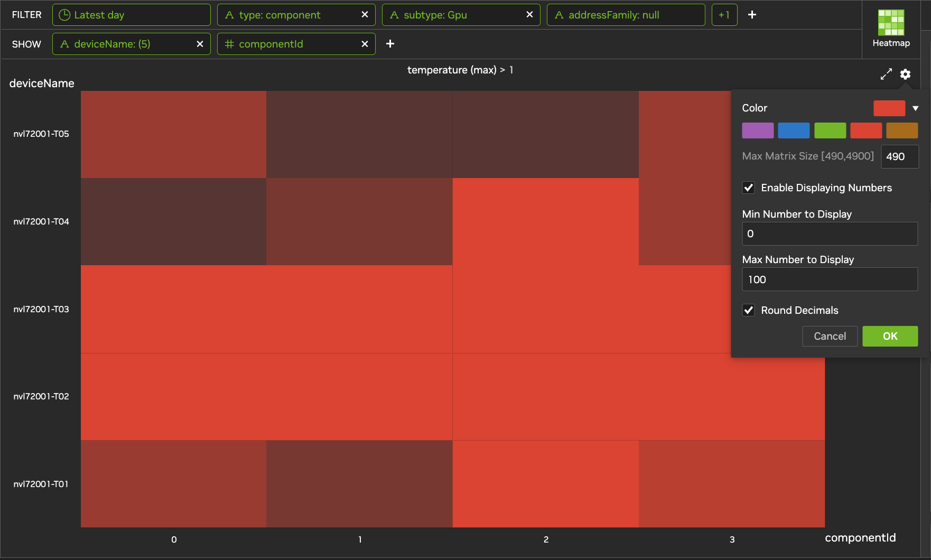Add a new show field with plus
The width and height of the screenshot is (931, 560).
[390, 44]
